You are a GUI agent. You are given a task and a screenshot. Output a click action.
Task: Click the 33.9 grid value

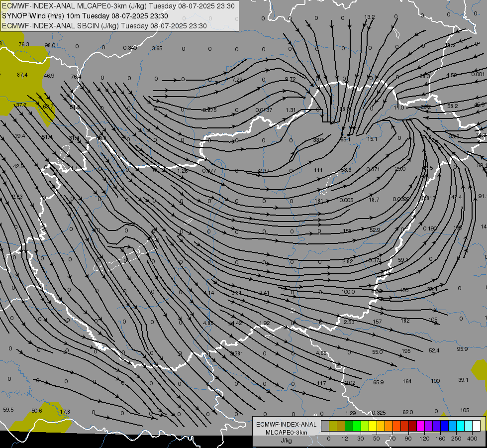[318, 140]
